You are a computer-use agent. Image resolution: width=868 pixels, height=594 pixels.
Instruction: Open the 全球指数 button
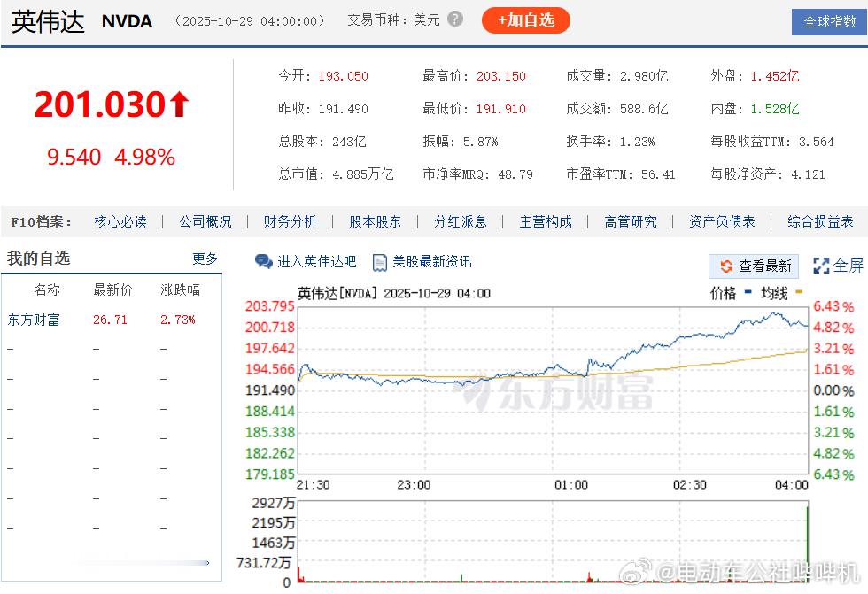click(x=829, y=22)
